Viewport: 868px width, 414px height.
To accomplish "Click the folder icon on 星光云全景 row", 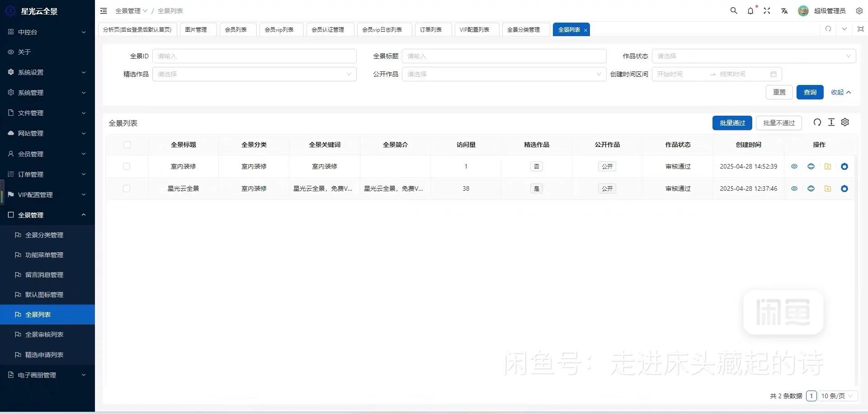I will [828, 188].
